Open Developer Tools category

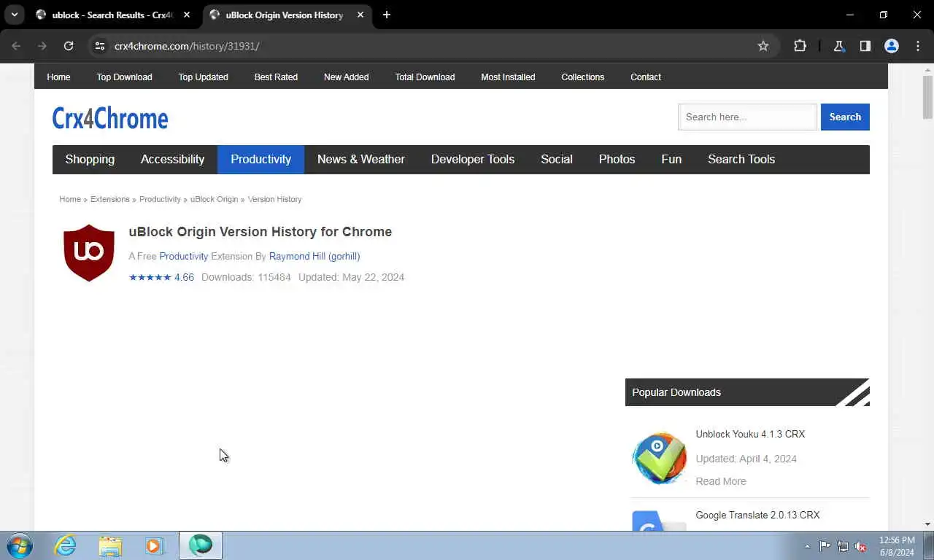tap(473, 159)
